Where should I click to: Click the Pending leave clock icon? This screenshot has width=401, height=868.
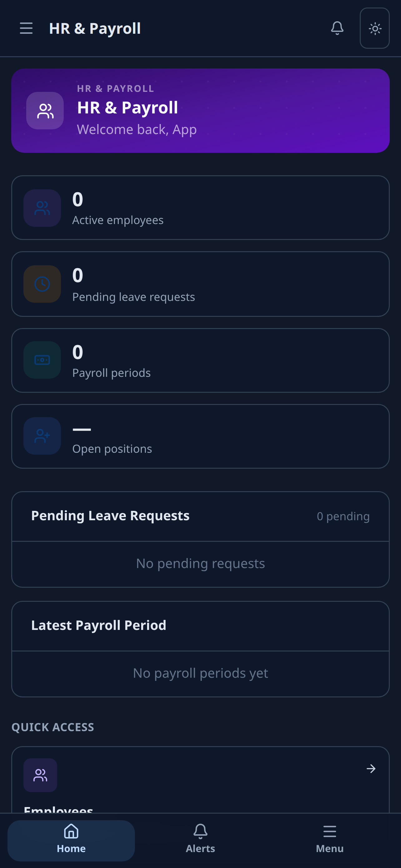point(42,284)
